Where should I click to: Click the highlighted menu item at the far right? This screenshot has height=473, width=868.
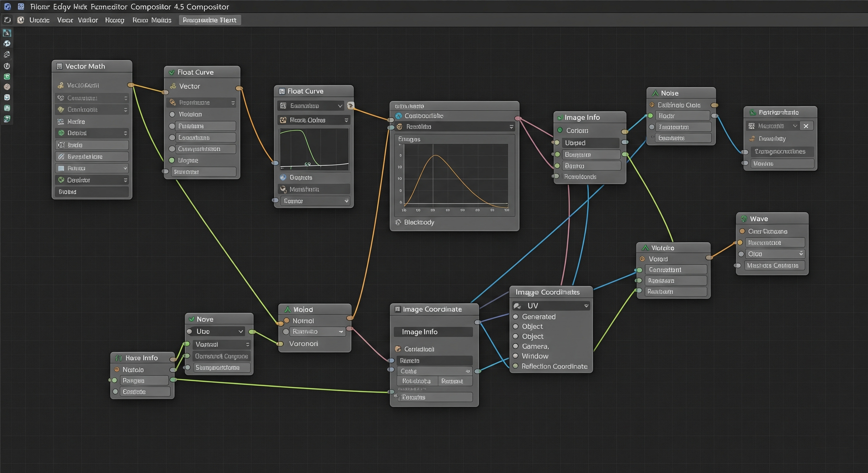210,20
